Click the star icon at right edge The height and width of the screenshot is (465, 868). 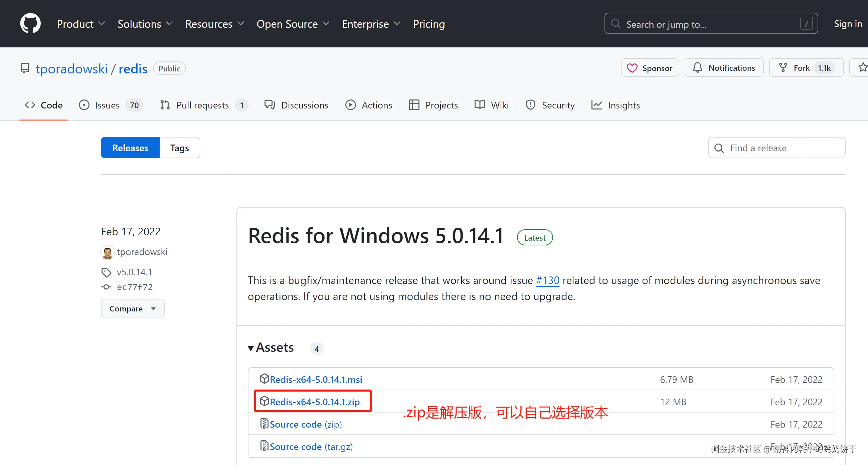[x=862, y=68]
